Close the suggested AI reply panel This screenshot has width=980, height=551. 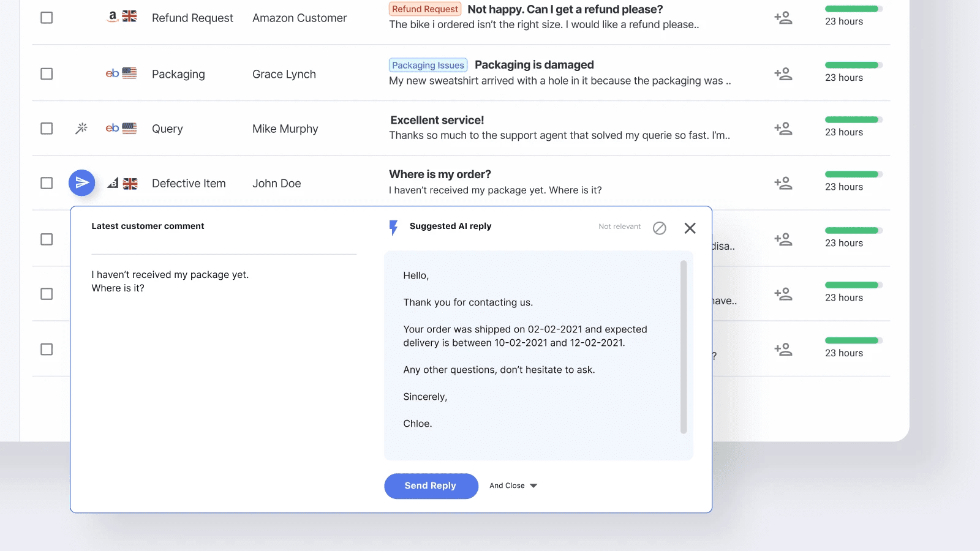(690, 228)
